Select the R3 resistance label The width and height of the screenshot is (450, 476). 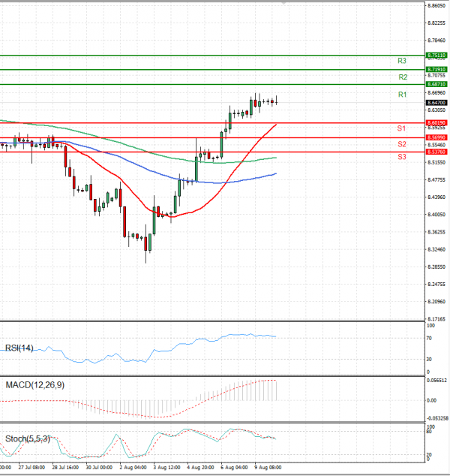click(x=402, y=61)
